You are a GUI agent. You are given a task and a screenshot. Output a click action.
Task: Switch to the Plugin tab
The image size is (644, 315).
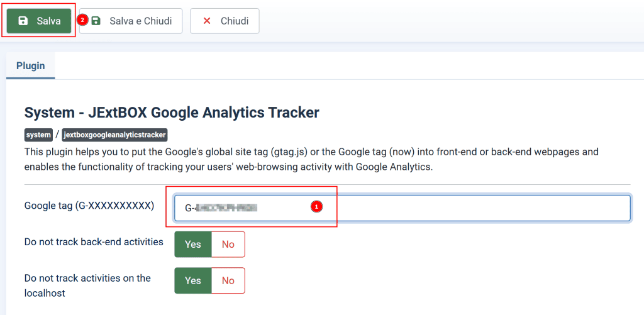point(30,65)
